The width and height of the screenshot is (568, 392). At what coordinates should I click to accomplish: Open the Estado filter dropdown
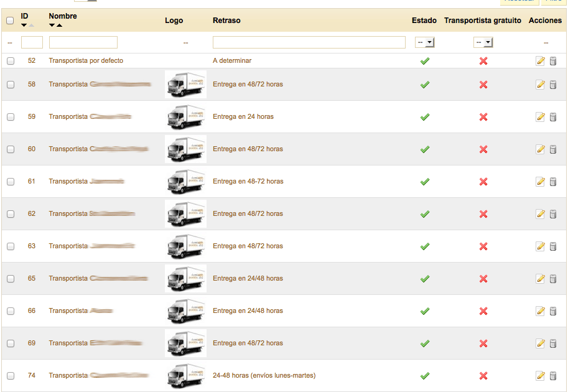(425, 42)
